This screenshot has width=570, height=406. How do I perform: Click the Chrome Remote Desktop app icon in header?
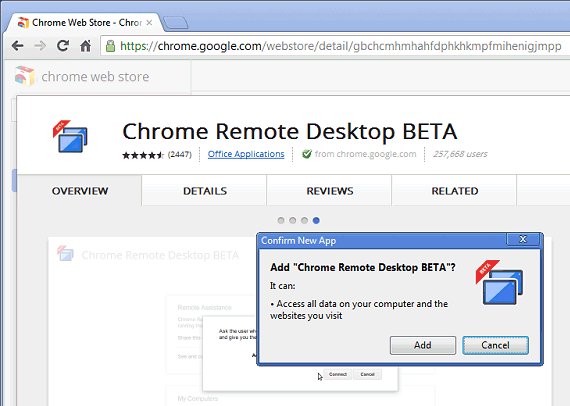(70, 136)
